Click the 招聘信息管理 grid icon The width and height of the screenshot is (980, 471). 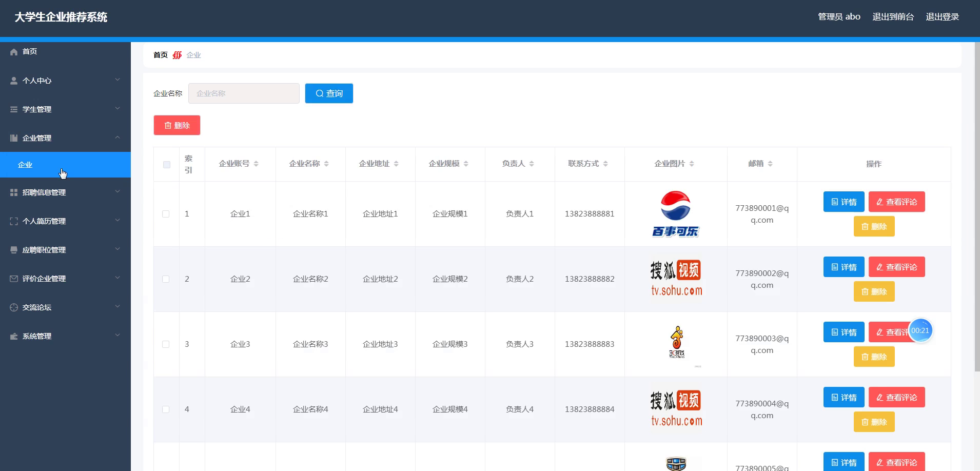click(14, 192)
